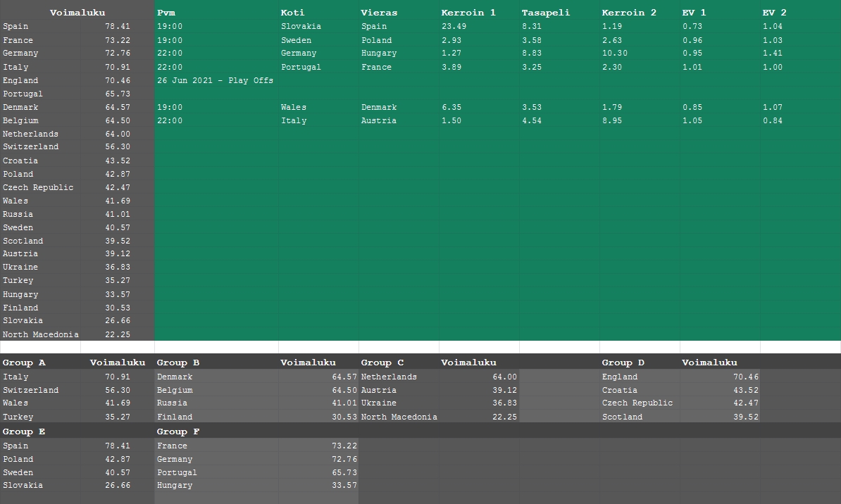Select the Group E header cell
The height and width of the screenshot is (504, 841).
pyautogui.click(x=24, y=431)
